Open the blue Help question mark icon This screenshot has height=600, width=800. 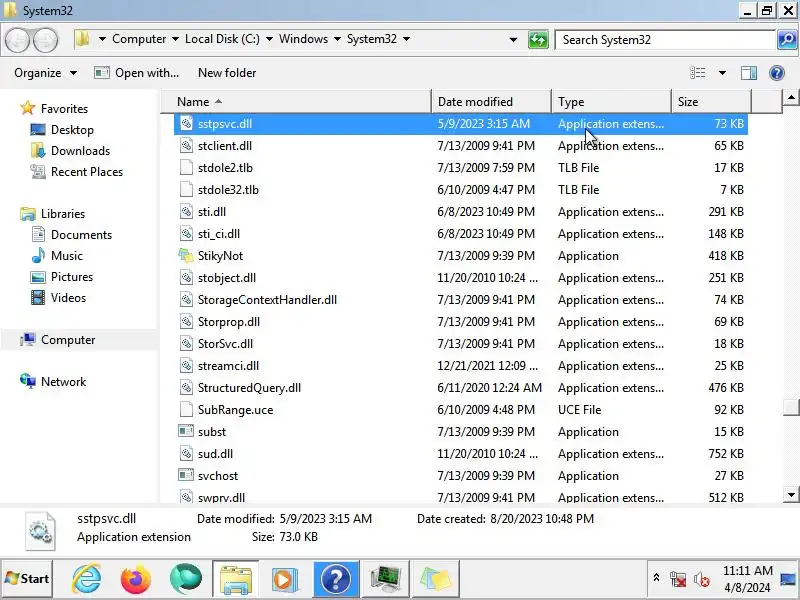pyautogui.click(x=777, y=73)
